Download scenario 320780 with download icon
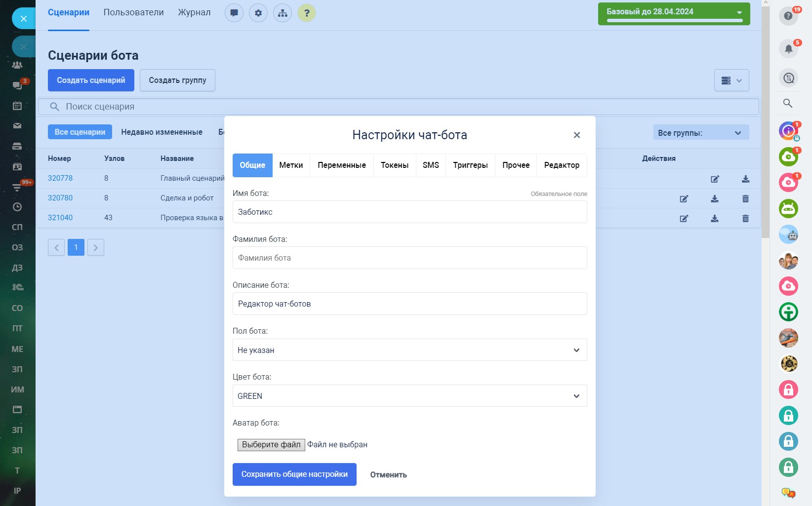The image size is (812, 506). [x=715, y=198]
